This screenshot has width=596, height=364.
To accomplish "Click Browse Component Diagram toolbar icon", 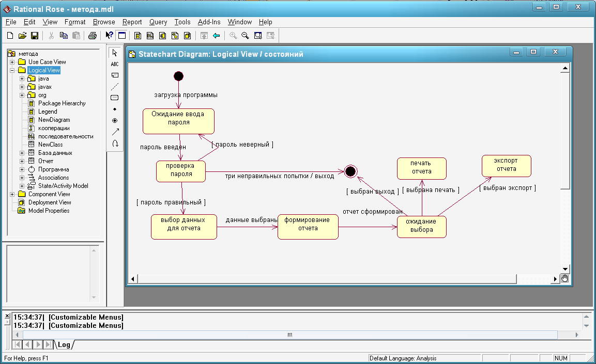I will (162, 36).
